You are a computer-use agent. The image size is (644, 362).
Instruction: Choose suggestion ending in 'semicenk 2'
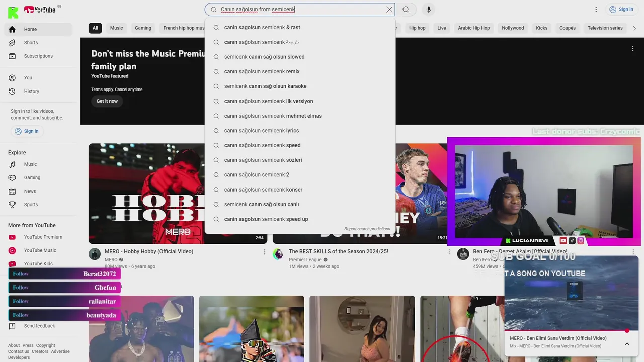(x=300, y=175)
